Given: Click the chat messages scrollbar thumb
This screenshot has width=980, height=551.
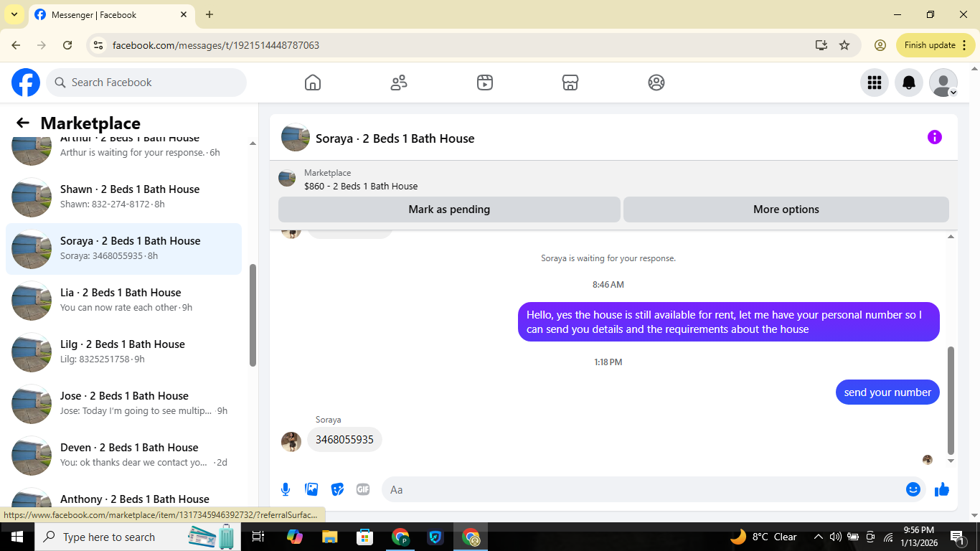Looking at the screenshot, I should [951, 400].
